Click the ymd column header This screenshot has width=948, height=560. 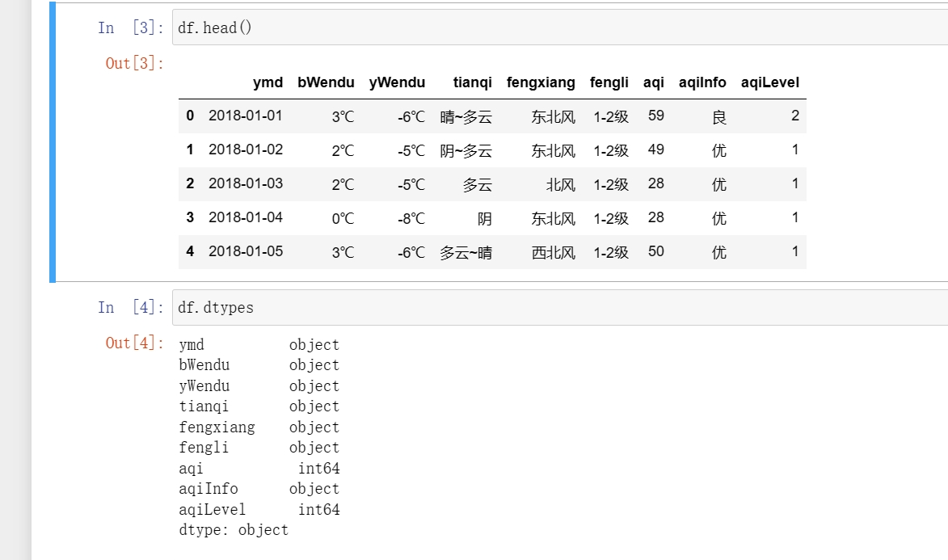pos(268,82)
